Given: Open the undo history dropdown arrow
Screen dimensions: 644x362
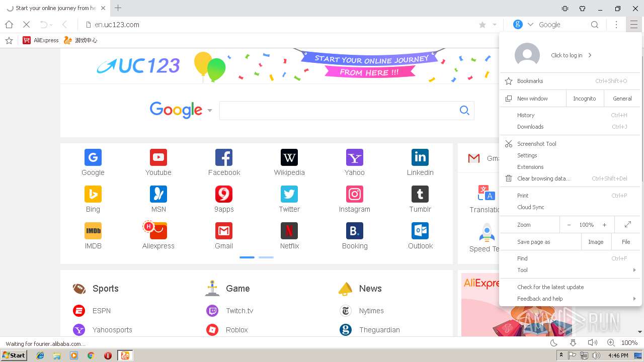Looking at the screenshot, I should click(x=51, y=25).
